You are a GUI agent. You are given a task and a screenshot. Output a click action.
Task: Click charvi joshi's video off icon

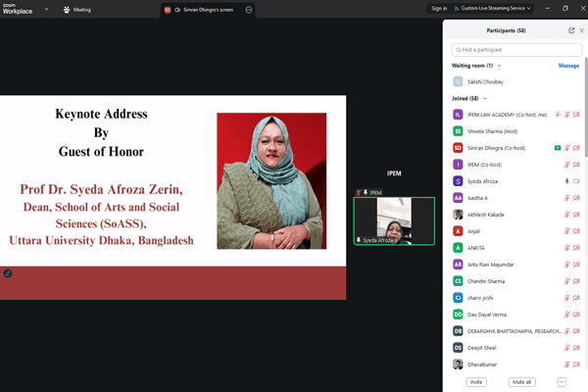point(576,298)
